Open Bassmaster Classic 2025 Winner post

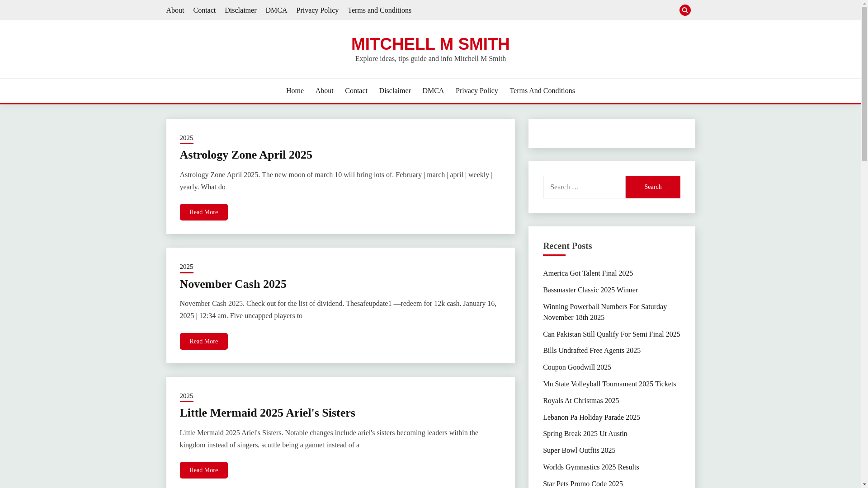click(590, 290)
